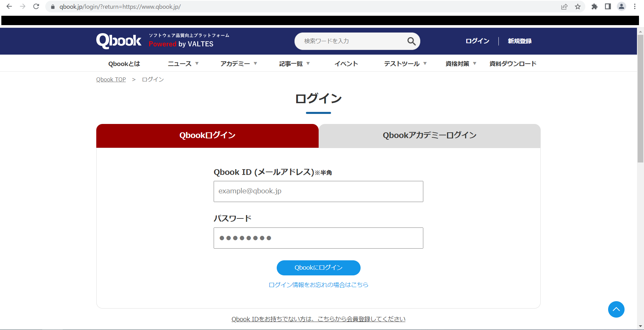644x330 pixels.
Task: Click the Qbook logo in header
Action: coord(119,41)
